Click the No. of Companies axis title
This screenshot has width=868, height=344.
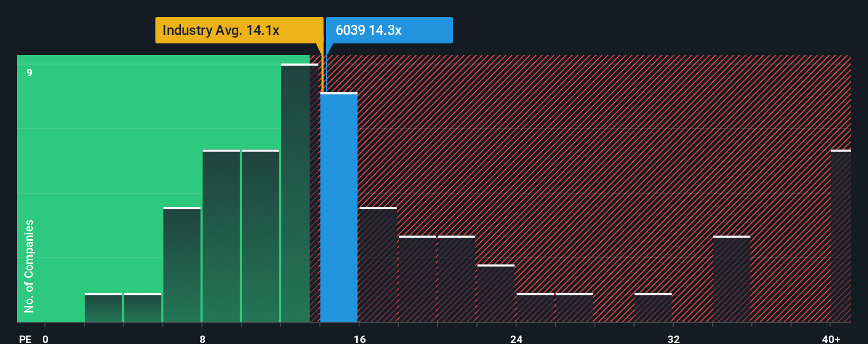tap(29, 266)
